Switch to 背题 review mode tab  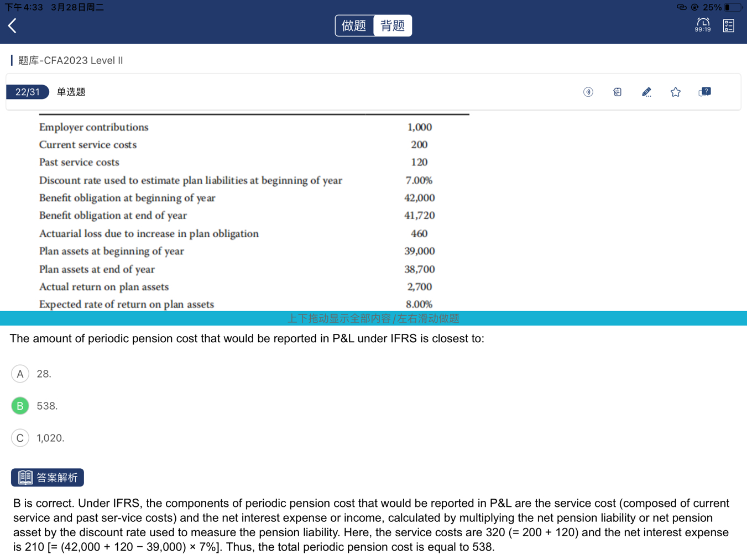pos(393,25)
